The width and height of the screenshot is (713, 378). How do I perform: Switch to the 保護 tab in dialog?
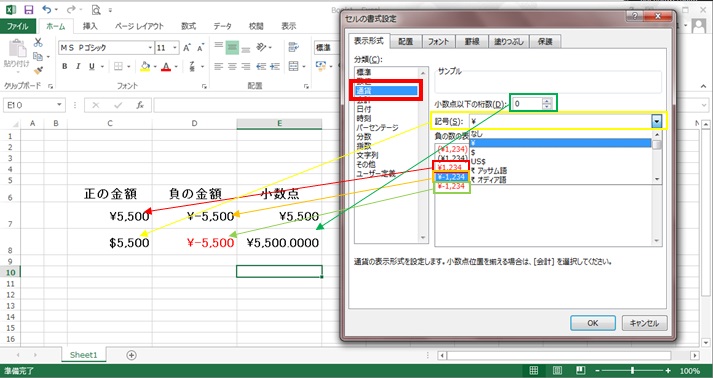545,41
